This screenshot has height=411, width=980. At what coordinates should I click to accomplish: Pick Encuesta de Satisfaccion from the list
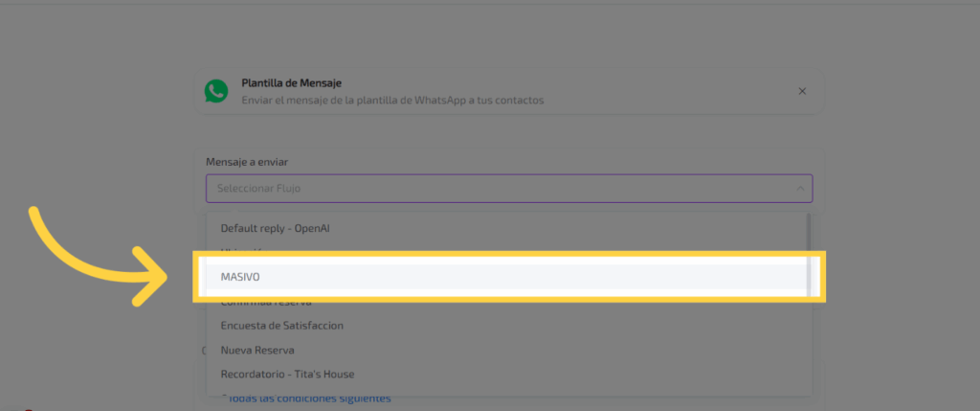pos(281,326)
